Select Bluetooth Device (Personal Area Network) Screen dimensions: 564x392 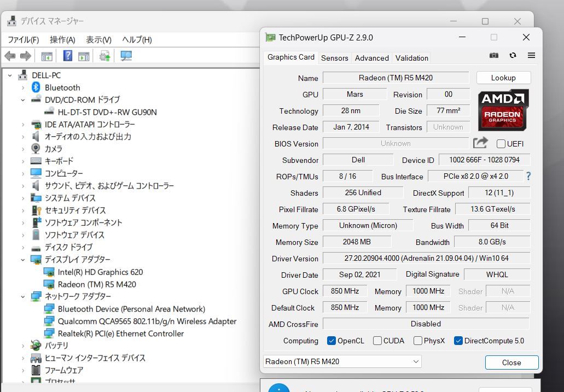point(131,309)
